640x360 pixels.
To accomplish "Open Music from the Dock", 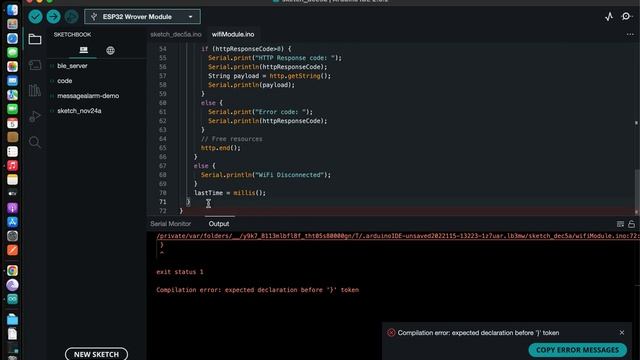I will [12, 166].
